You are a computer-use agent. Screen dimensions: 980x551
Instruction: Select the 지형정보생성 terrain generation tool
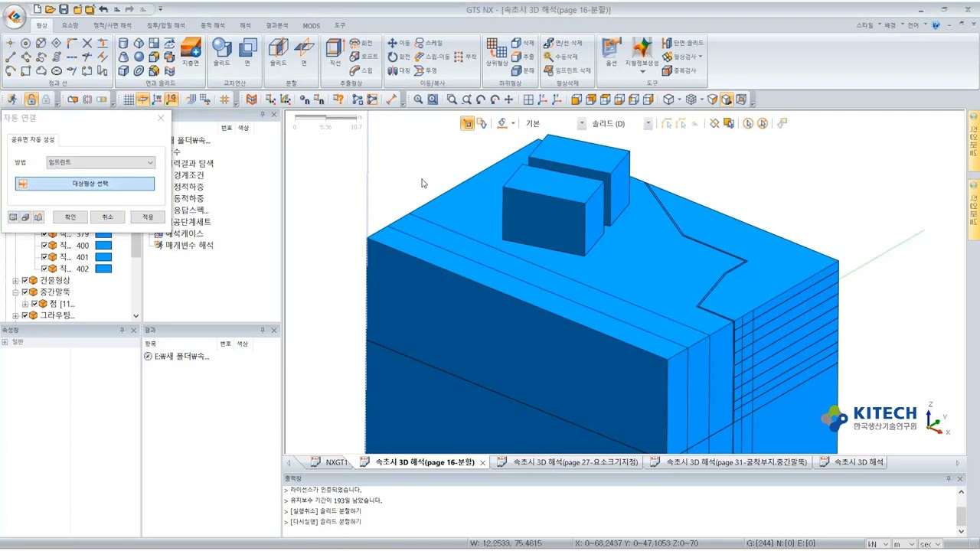(642, 52)
